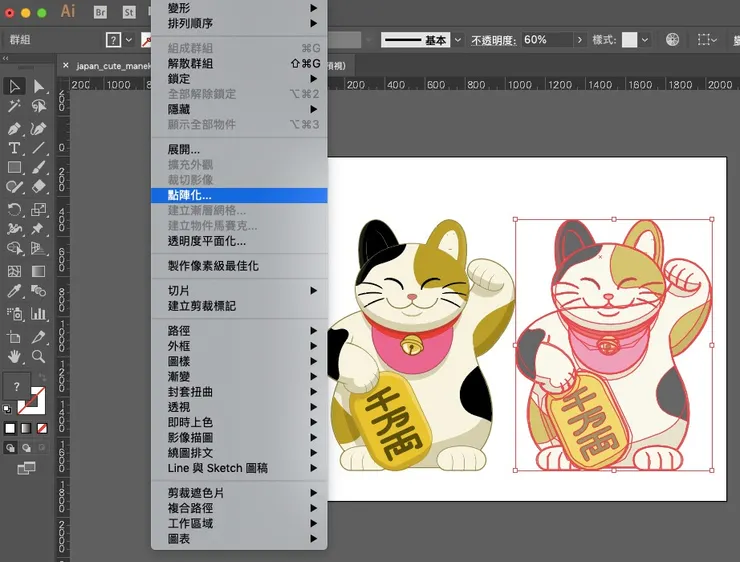
Task: Select the Selection tool (black arrow)
Action: pyautogui.click(x=14, y=86)
